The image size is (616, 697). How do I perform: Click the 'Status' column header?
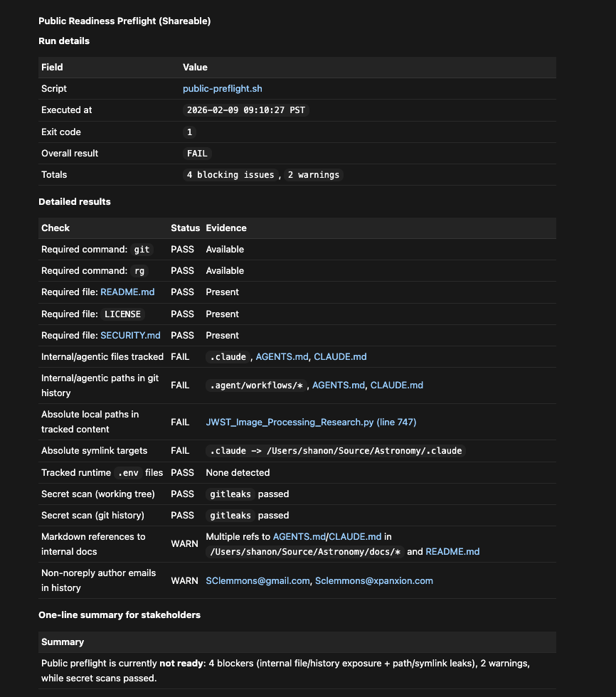(186, 228)
